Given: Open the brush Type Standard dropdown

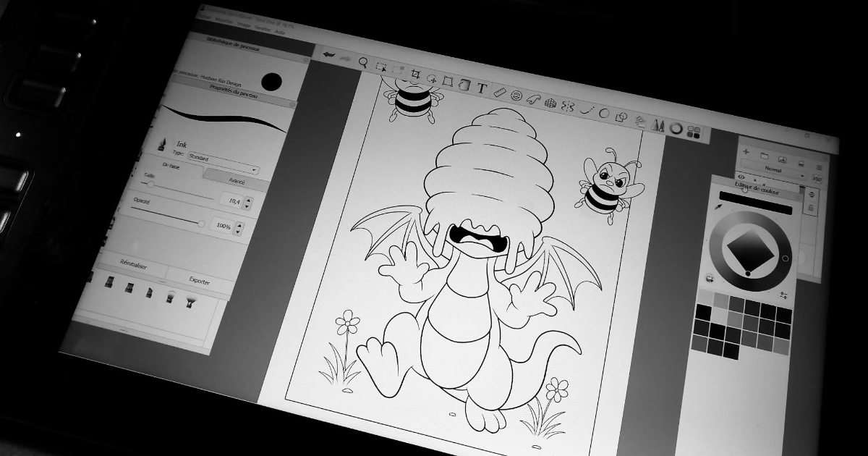Looking at the screenshot, I should 223,164.
